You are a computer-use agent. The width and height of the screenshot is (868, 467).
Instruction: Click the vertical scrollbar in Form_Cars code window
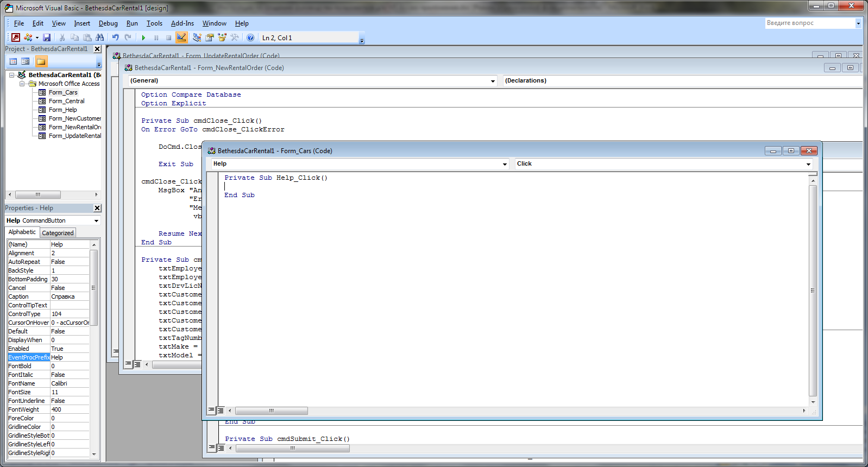coord(813,291)
